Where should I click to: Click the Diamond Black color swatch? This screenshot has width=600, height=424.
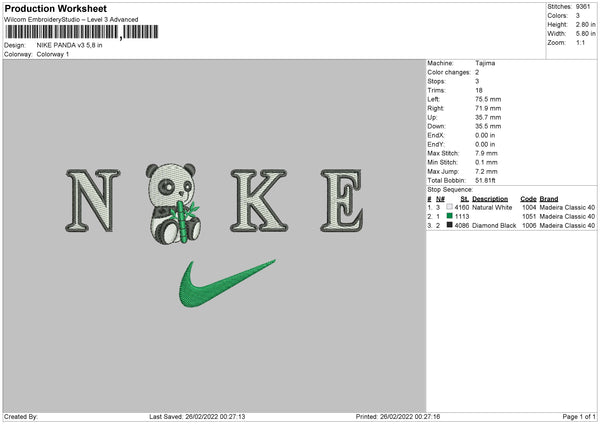449,225
